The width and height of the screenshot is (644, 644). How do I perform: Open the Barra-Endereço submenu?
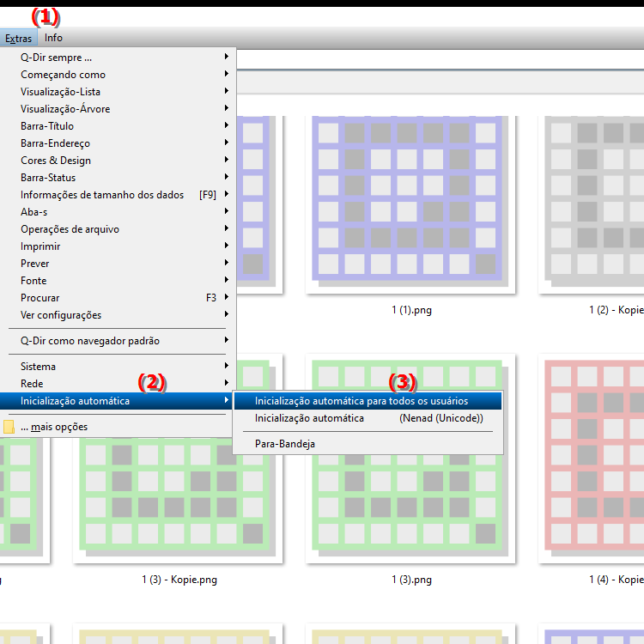pyautogui.click(x=118, y=143)
